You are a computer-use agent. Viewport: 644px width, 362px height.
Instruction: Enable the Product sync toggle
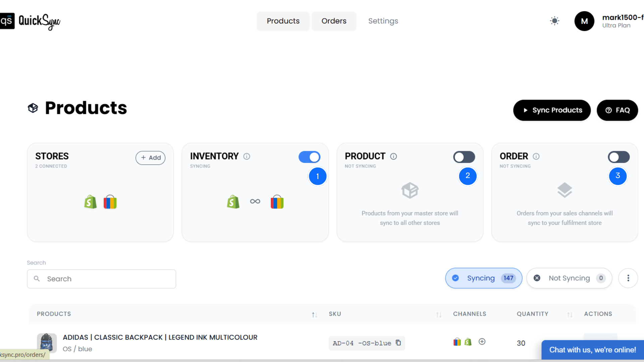click(x=464, y=157)
